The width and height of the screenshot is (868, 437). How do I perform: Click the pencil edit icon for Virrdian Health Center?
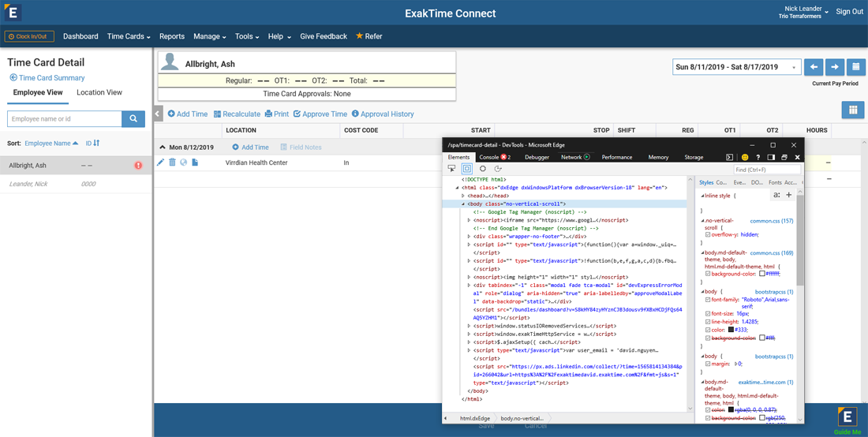[160, 162]
